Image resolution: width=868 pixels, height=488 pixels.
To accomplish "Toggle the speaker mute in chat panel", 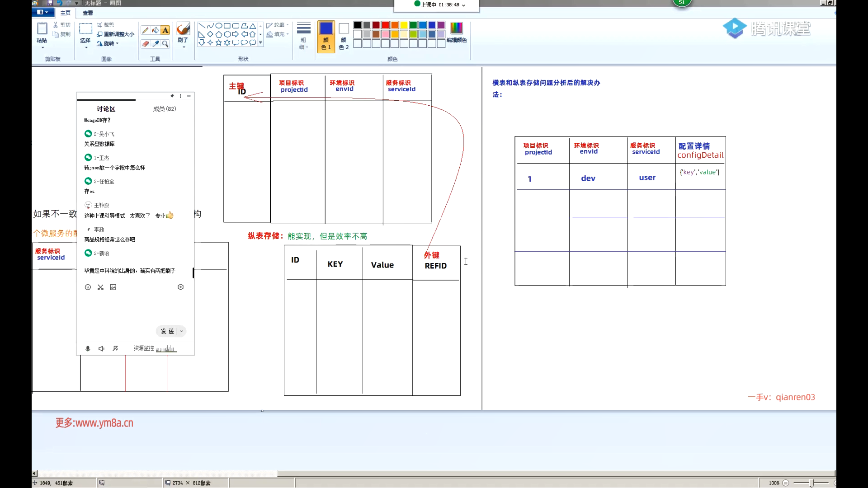I will pyautogui.click(x=101, y=348).
